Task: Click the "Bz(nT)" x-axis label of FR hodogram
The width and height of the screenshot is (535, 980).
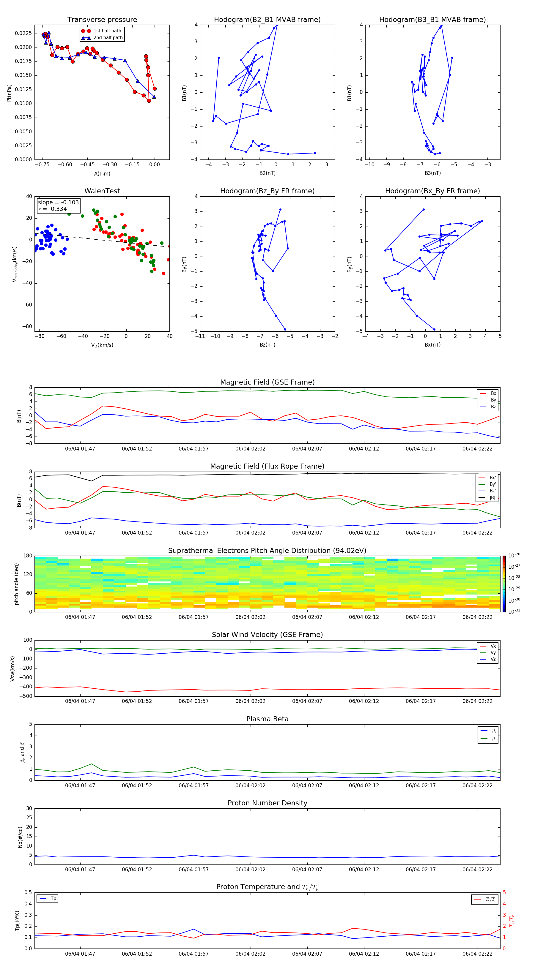Action: pyautogui.click(x=267, y=345)
